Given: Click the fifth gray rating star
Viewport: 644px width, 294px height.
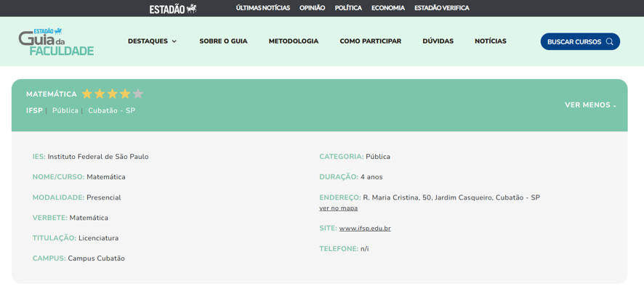Looking at the screenshot, I should click(138, 94).
